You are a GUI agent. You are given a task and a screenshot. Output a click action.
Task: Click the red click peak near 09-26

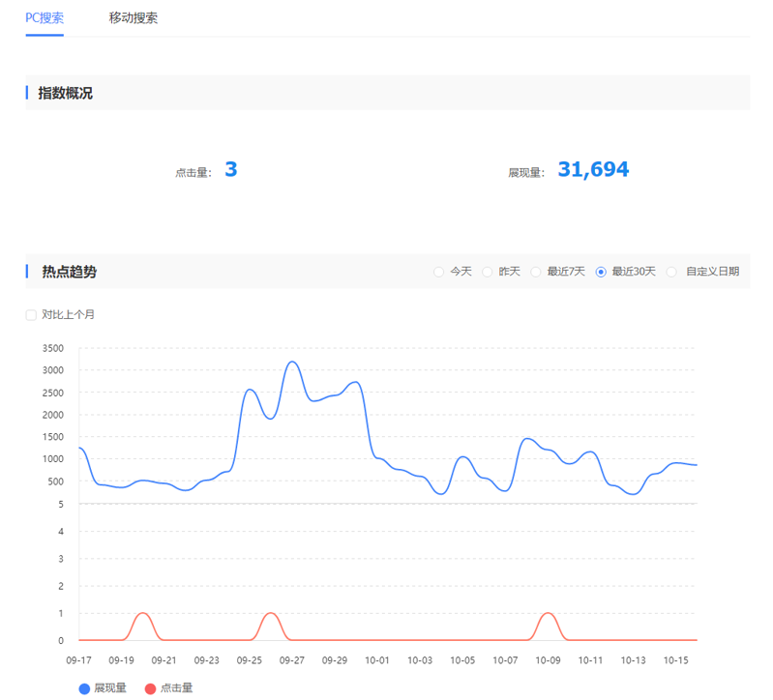pyautogui.click(x=271, y=613)
